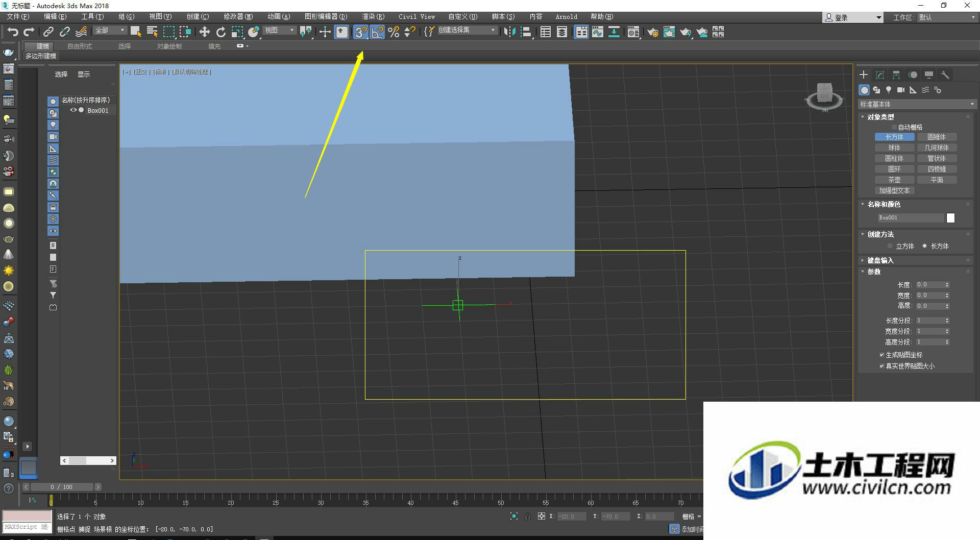Image resolution: width=980 pixels, height=540 pixels.
Task: Select the Unlink selection tool
Action: point(65,32)
